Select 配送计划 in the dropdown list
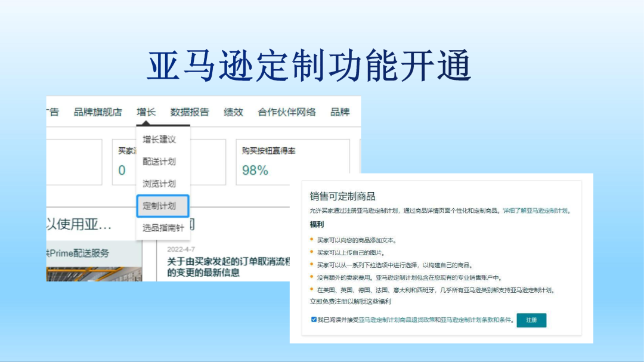The width and height of the screenshot is (644, 362). [160, 161]
